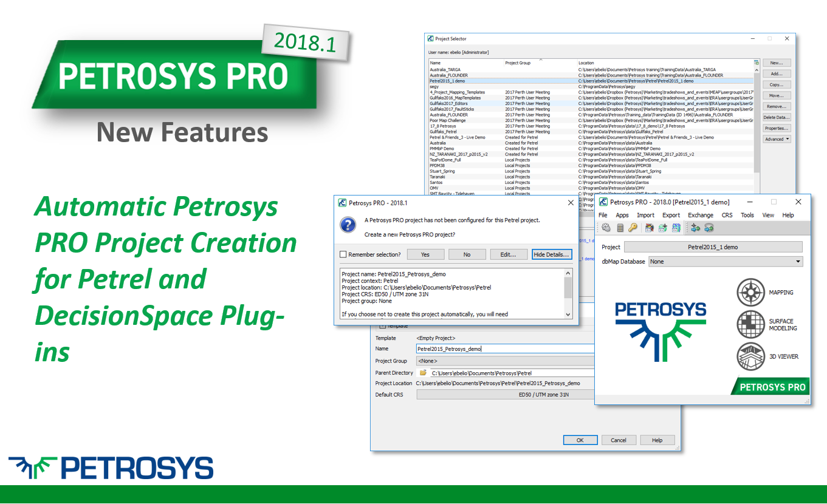This screenshot has width=827, height=504.
Task: Click Remove... in Project Selector
Action: (777, 106)
